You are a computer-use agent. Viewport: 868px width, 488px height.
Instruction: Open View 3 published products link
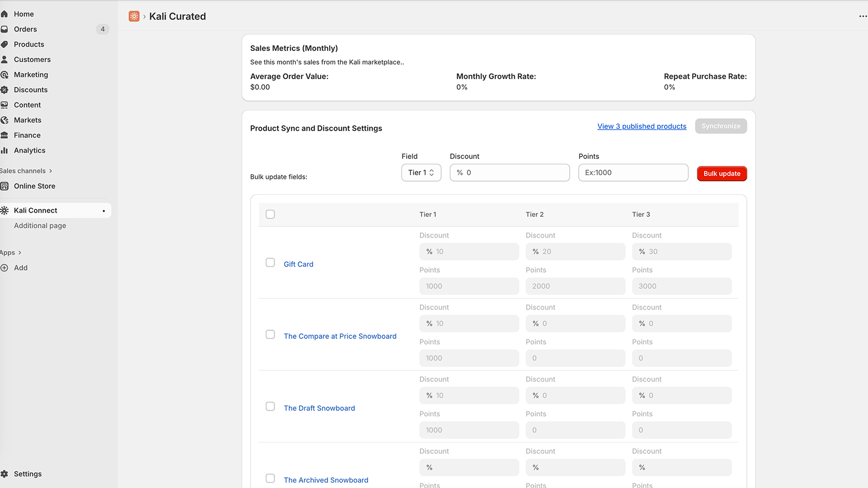click(x=642, y=126)
